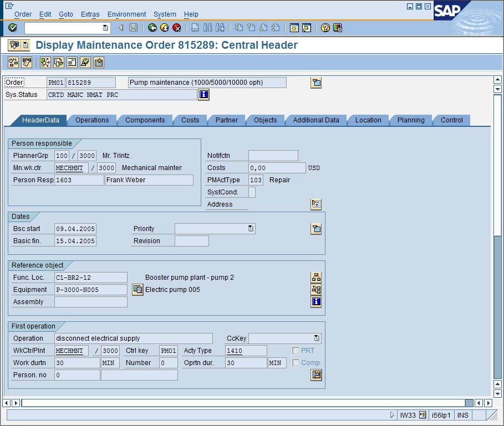The width and height of the screenshot is (504, 426).
Task: Click the Create New Session icon
Action: click(x=294, y=28)
